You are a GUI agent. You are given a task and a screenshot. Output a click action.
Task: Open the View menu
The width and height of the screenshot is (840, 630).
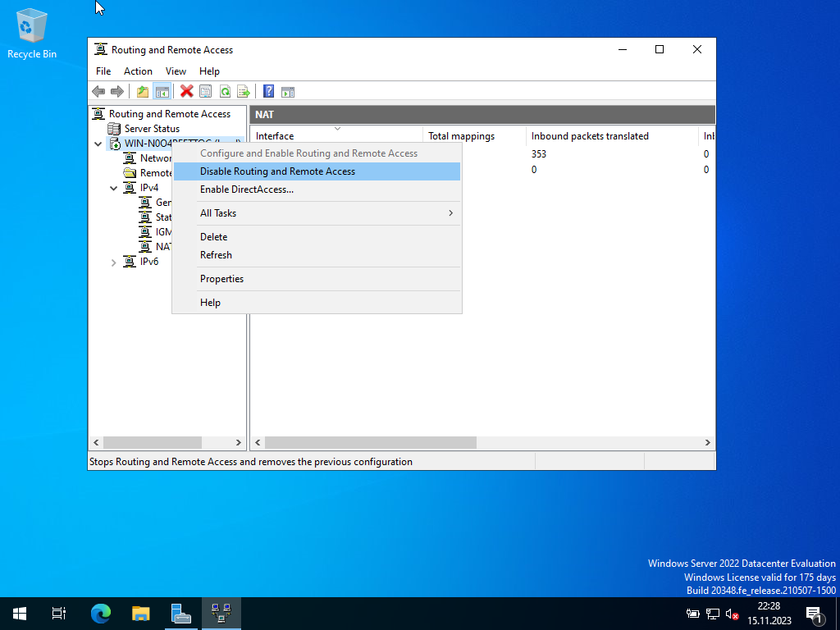point(176,71)
